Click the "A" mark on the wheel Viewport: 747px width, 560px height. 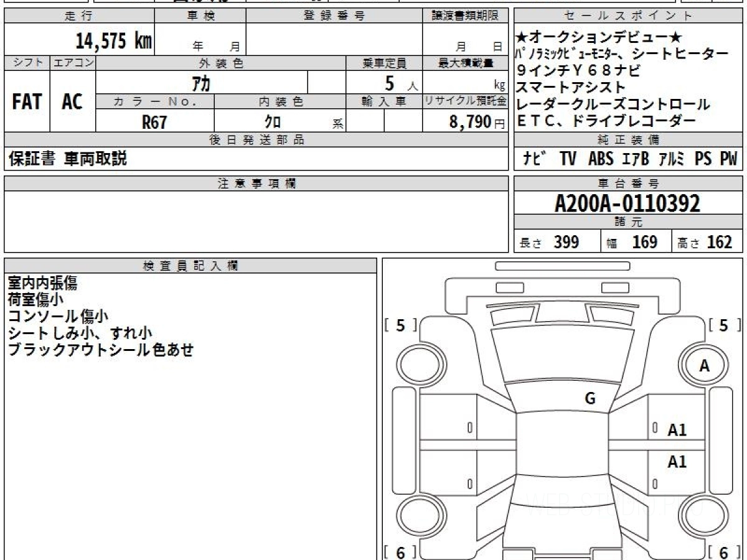coord(704,366)
